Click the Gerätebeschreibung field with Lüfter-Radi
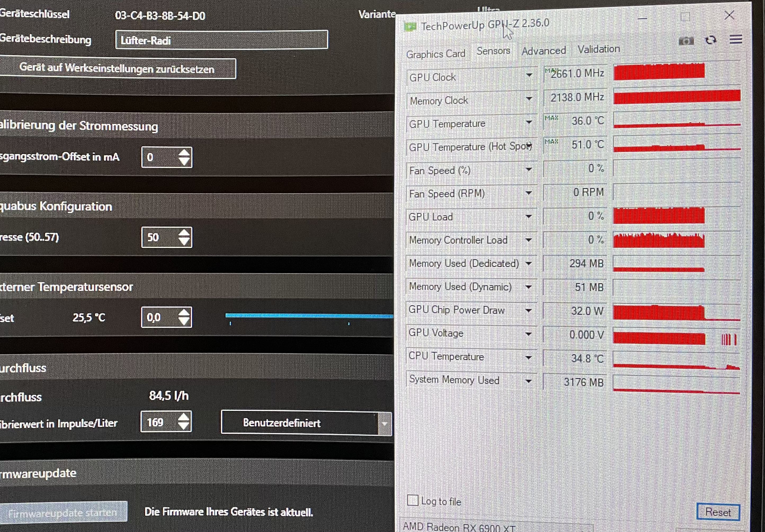 [x=221, y=40]
